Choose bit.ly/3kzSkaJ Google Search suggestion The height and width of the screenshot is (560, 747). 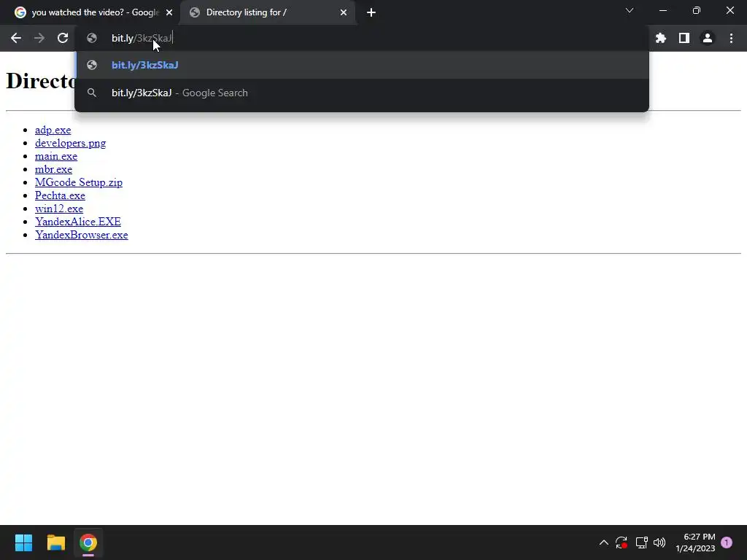tap(362, 93)
